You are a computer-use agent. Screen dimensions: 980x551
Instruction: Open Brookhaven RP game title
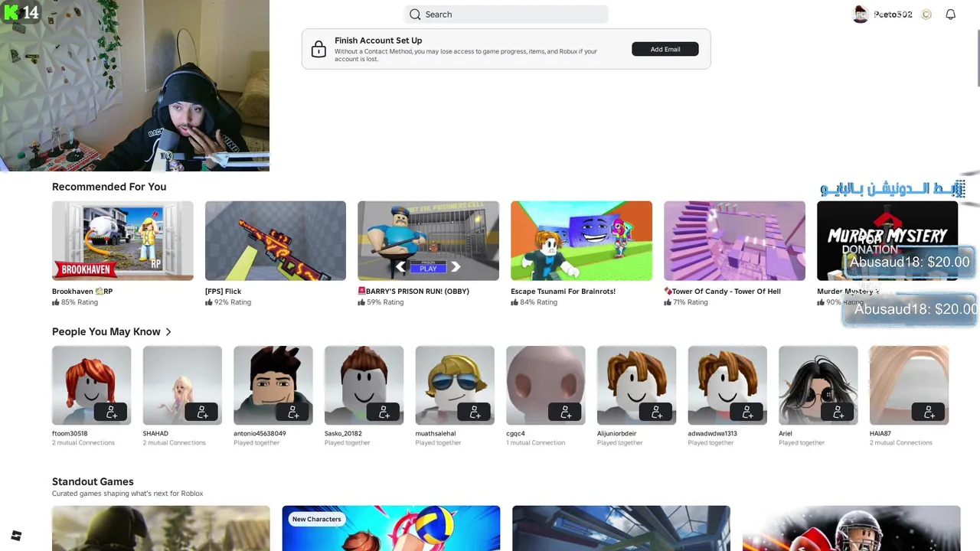coord(82,291)
